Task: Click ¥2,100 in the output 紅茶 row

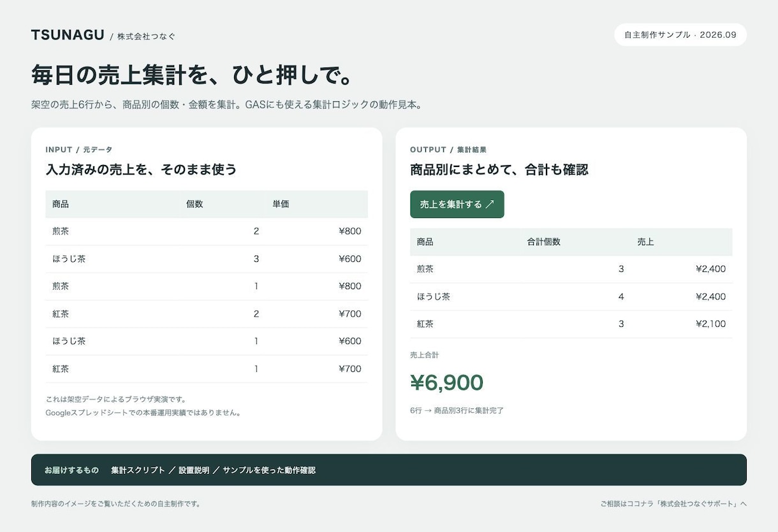Action: pyautogui.click(x=711, y=324)
